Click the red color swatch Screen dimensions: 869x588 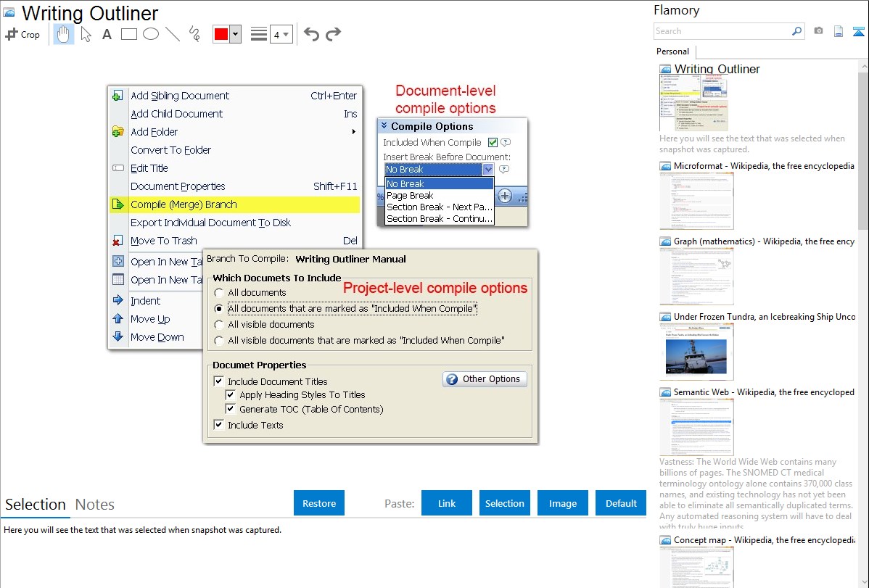pos(221,34)
